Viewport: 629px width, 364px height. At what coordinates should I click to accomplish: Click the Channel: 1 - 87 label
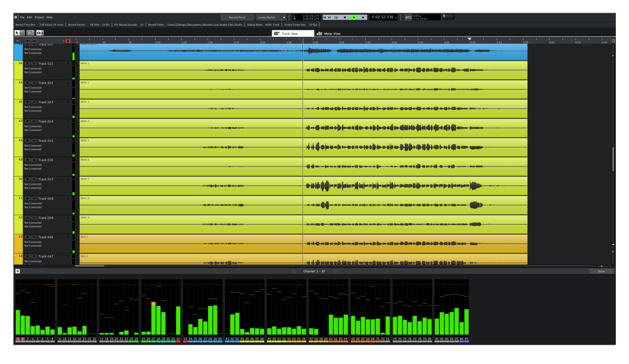[x=314, y=271]
